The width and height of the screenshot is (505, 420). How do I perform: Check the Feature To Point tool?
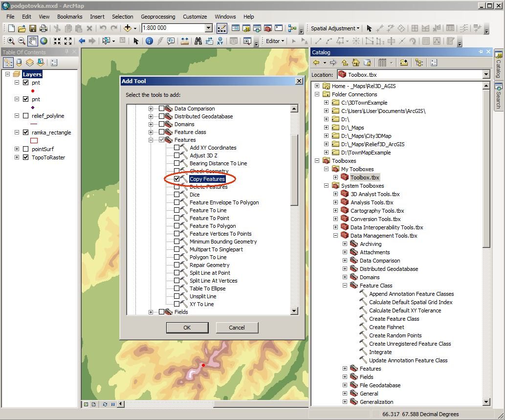[x=177, y=218]
